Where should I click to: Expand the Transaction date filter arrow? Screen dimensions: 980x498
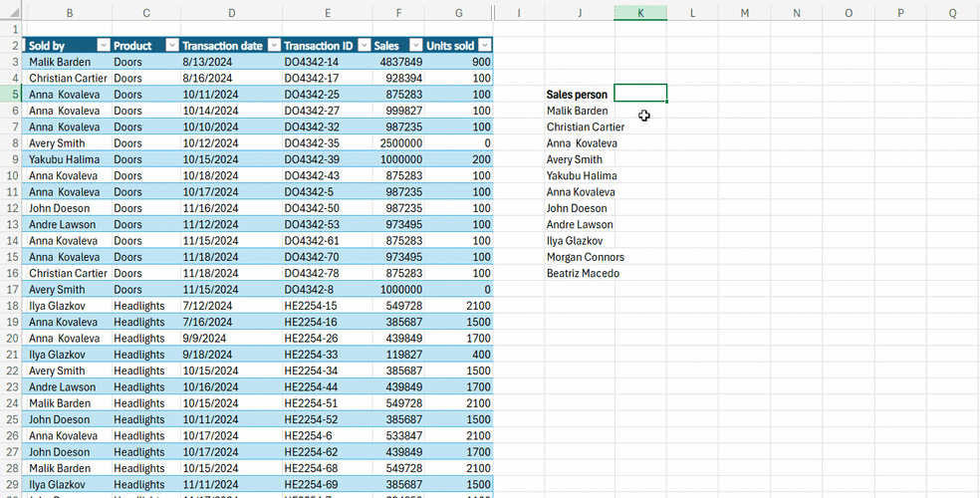point(273,46)
